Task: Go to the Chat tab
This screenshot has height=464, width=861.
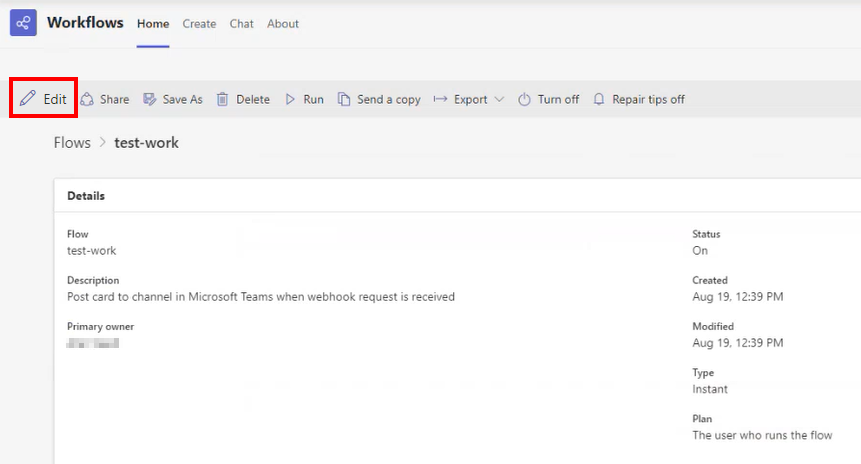Action: pyautogui.click(x=242, y=24)
